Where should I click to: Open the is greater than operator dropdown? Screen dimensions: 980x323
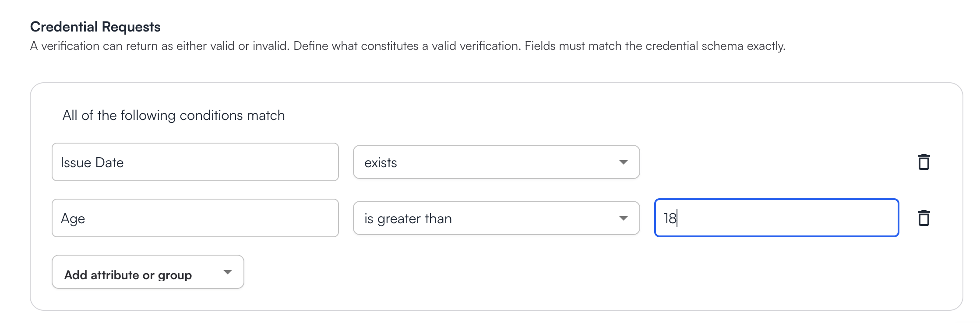[x=496, y=218]
